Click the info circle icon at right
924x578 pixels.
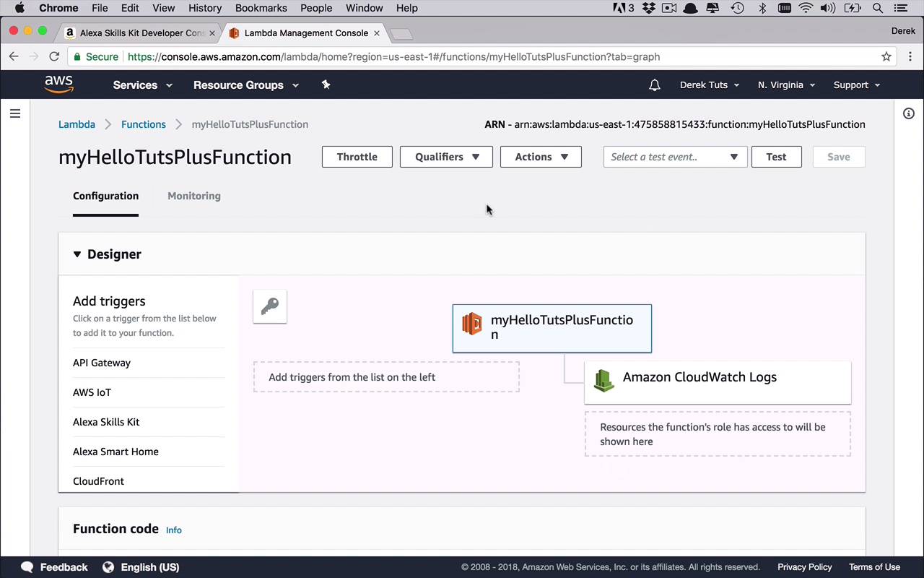click(x=909, y=113)
